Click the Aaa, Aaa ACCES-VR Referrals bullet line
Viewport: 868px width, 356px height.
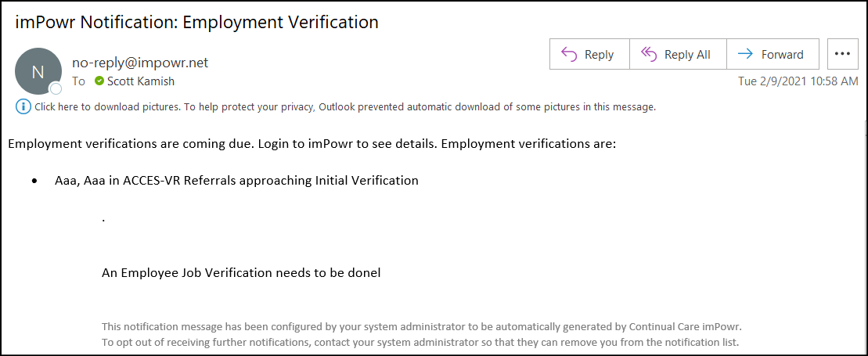point(236,181)
